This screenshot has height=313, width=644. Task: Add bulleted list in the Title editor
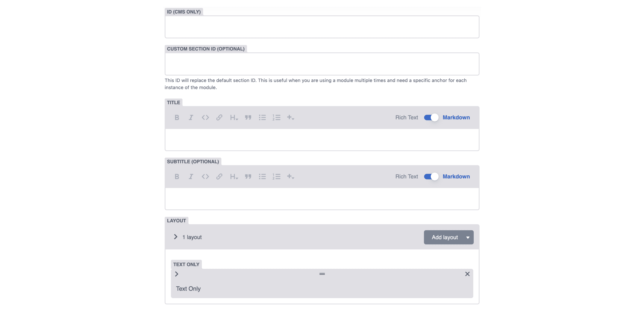point(262,117)
